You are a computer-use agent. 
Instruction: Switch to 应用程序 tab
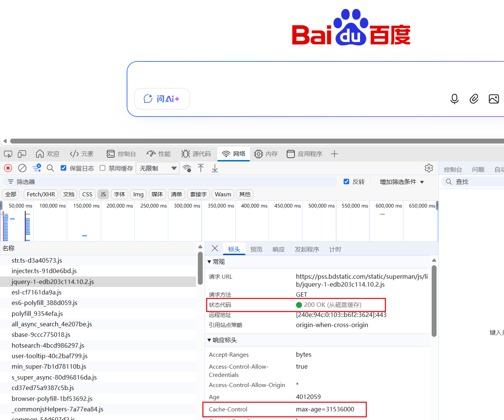click(304, 154)
